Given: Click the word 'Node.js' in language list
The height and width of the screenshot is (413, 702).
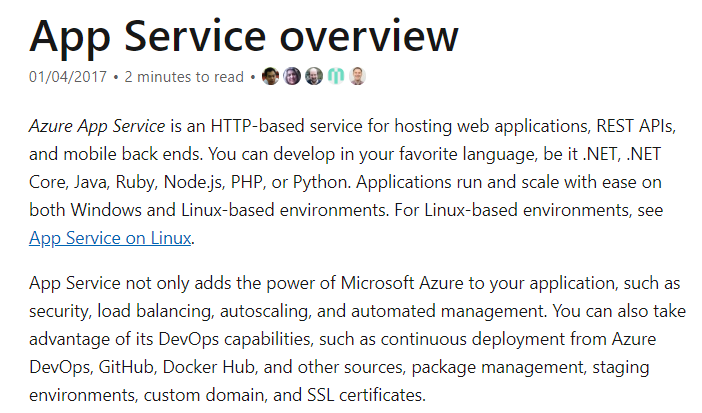Looking at the screenshot, I should (x=193, y=182).
